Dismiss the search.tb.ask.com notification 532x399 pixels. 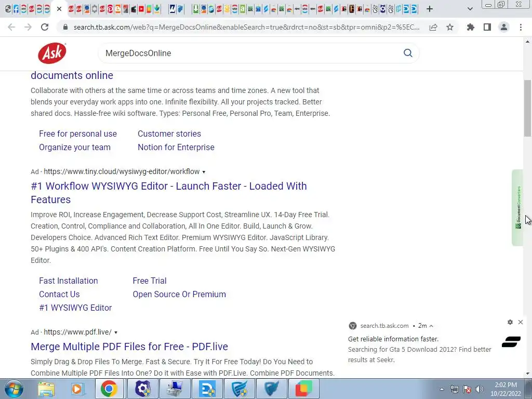[521, 322]
